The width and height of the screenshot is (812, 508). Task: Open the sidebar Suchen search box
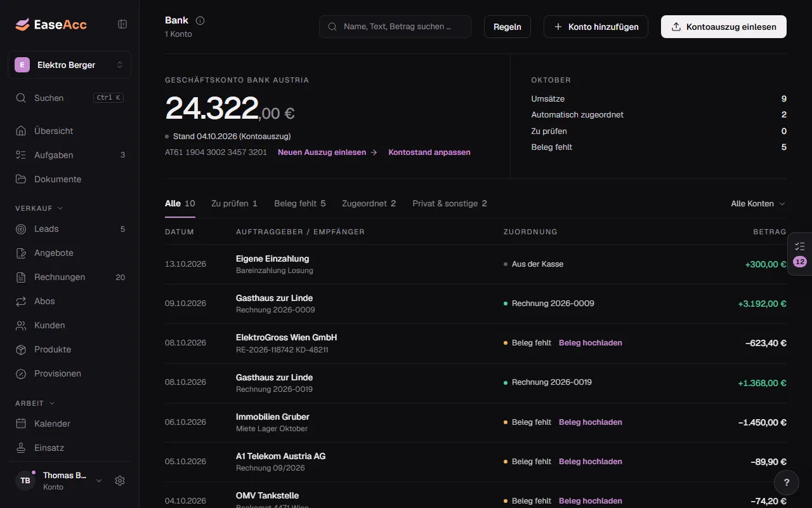pos(70,98)
